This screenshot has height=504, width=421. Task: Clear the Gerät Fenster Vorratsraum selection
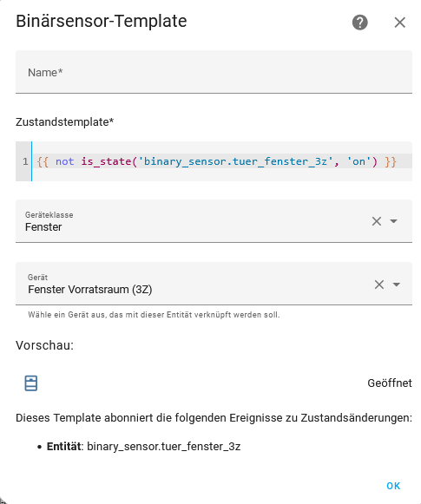coord(379,285)
